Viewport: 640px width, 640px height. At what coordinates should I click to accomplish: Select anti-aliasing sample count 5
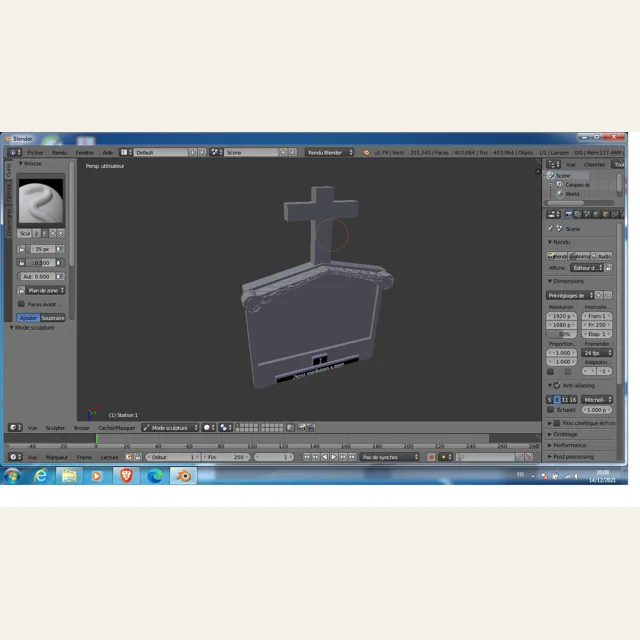pos(549,400)
